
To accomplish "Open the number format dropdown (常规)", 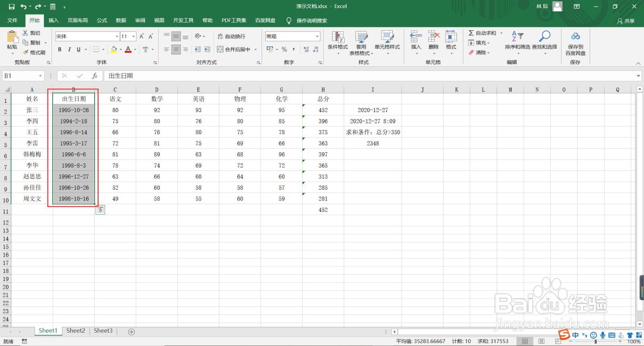I will (x=317, y=36).
